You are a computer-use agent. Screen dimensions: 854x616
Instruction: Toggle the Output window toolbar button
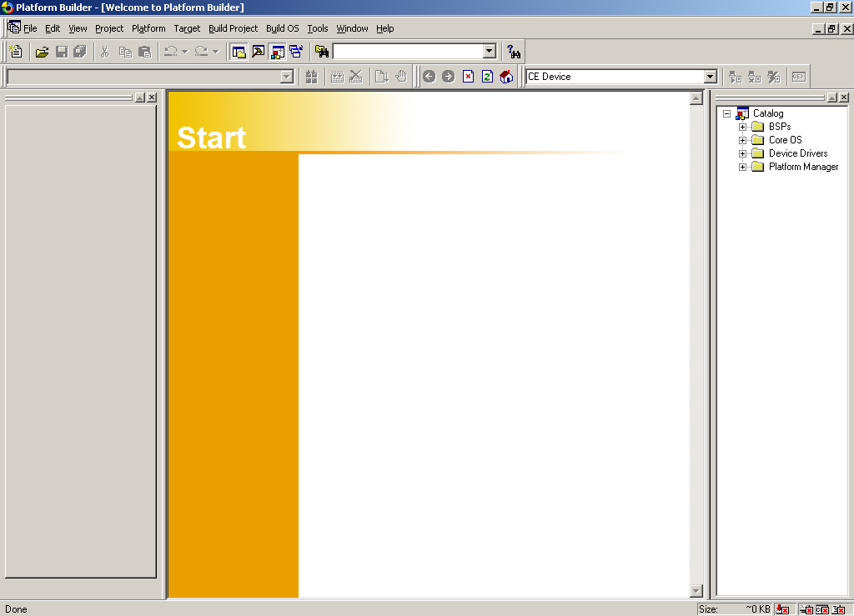(x=258, y=52)
